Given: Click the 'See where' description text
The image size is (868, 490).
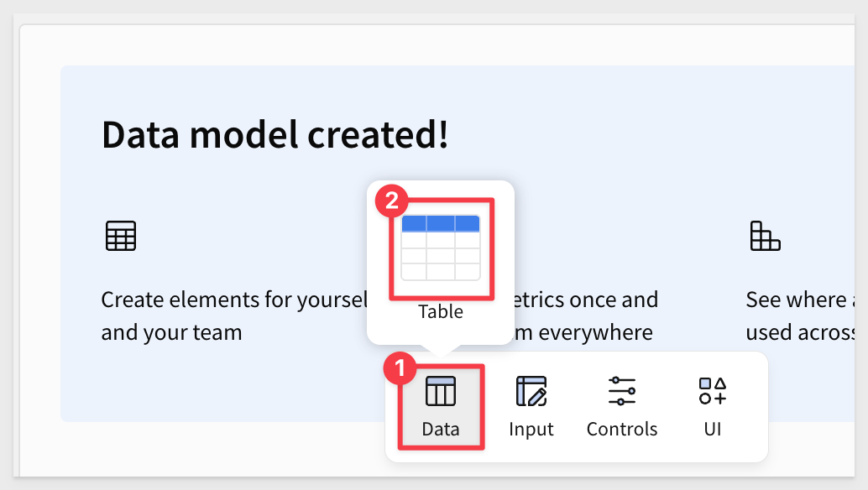Looking at the screenshot, I should (800, 300).
